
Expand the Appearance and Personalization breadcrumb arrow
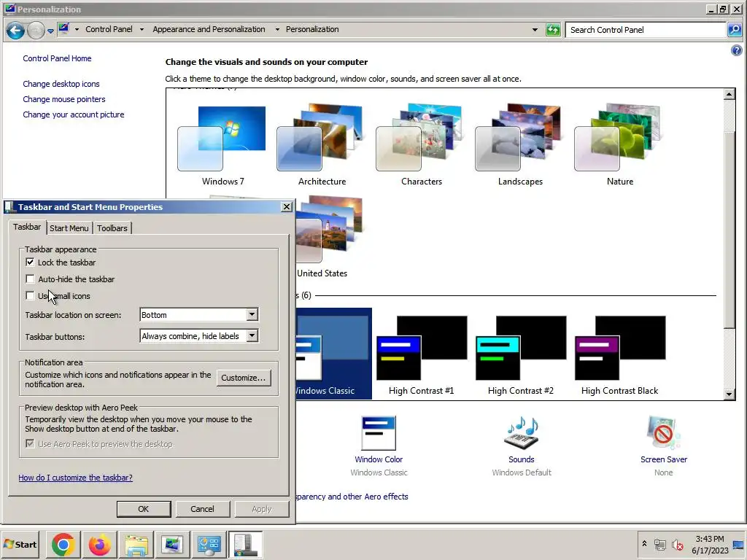pyautogui.click(x=277, y=29)
